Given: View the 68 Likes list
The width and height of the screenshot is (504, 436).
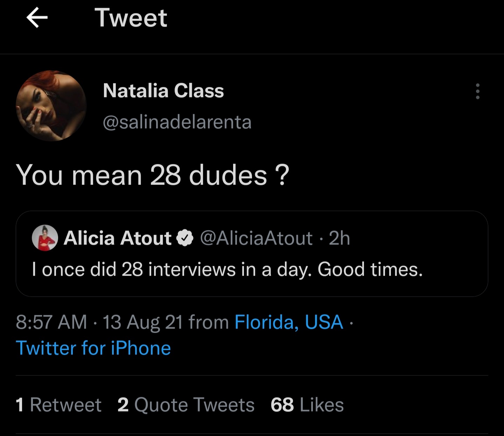Looking at the screenshot, I should pyautogui.click(x=307, y=405).
